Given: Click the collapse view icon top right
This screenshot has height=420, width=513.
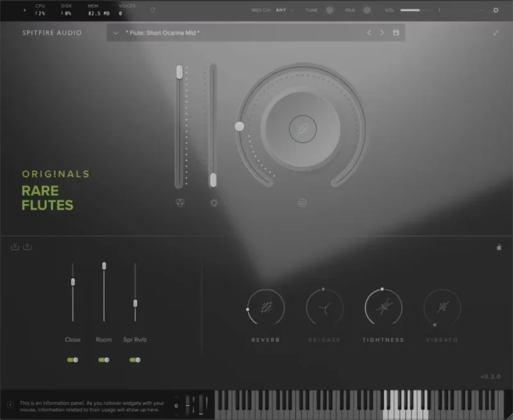Looking at the screenshot, I should click(496, 33).
